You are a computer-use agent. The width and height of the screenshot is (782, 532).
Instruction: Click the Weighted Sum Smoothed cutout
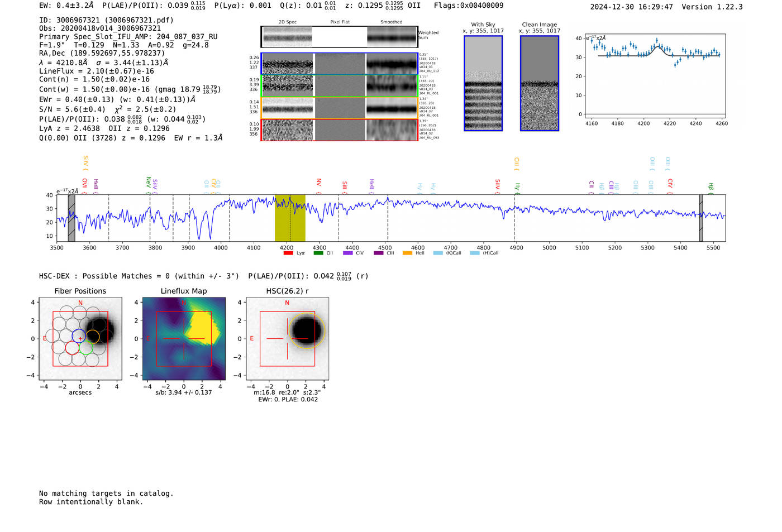coord(392,37)
